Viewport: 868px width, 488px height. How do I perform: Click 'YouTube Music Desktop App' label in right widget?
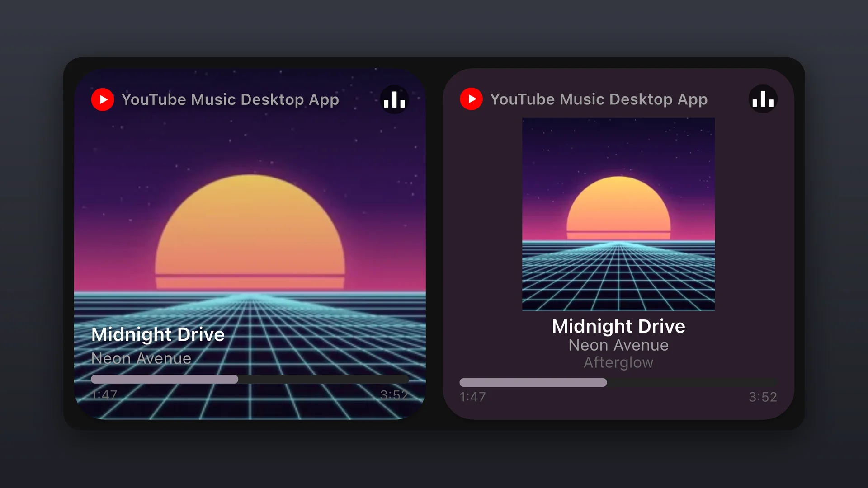599,99
